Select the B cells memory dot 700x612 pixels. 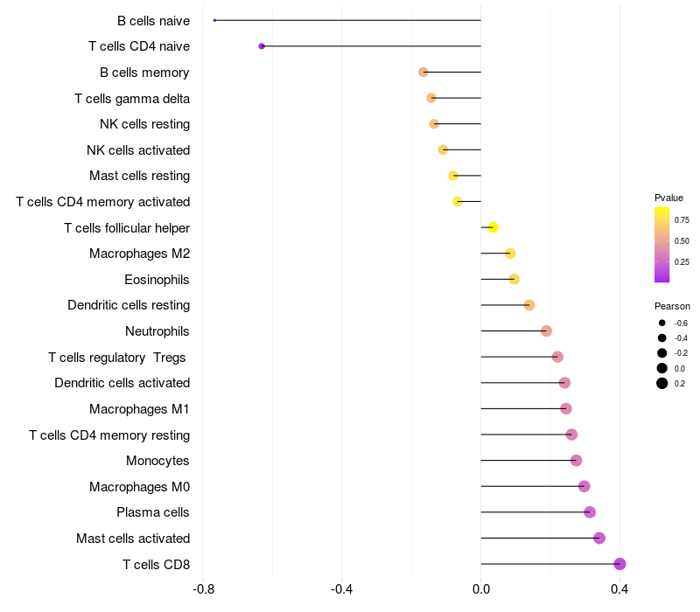pyautogui.click(x=423, y=72)
